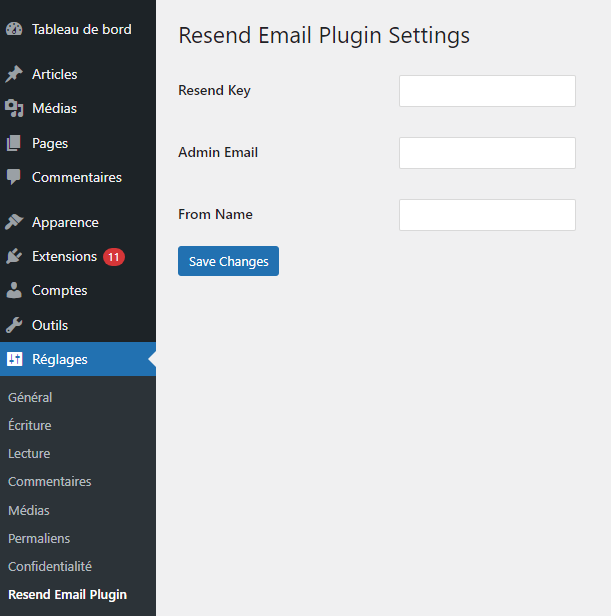
Task: Open Resend Email Plugin submenu item
Action: pos(68,595)
